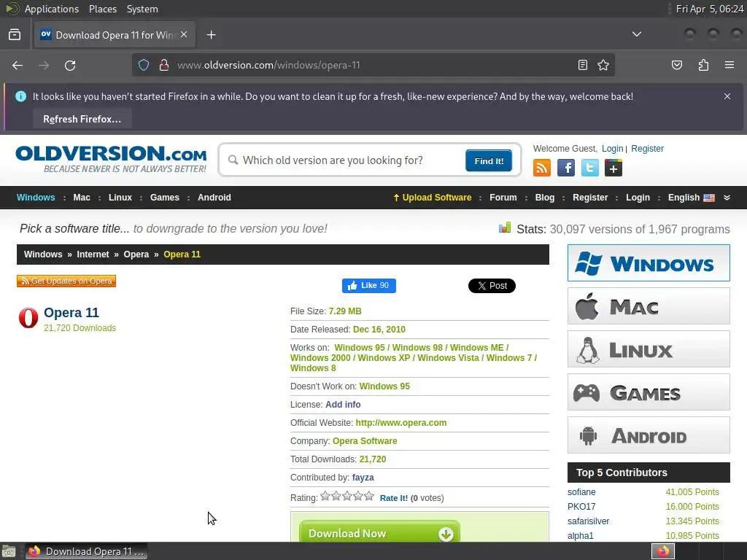Image resolution: width=747 pixels, height=560 pixels.
Task: Open the Windows platform banner
Action: [x=649, y=262]
